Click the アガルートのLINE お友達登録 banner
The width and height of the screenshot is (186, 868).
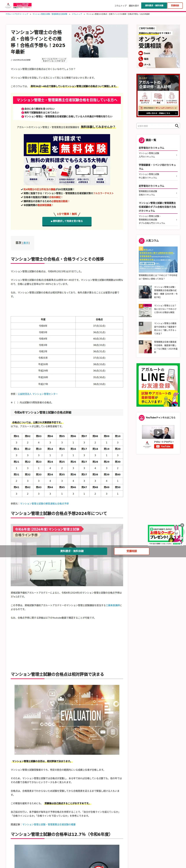pyautogui.click(x=158, y=385)
